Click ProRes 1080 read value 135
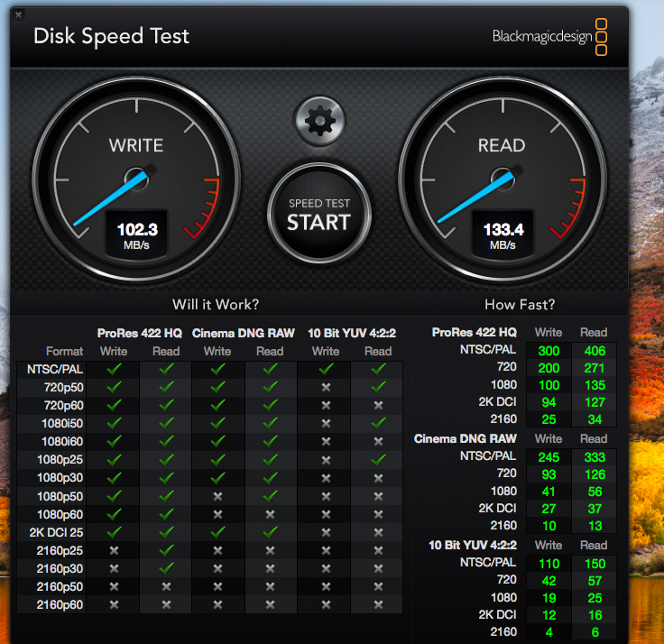This screenshot has height=644, width=664. [x=595, y=385]
